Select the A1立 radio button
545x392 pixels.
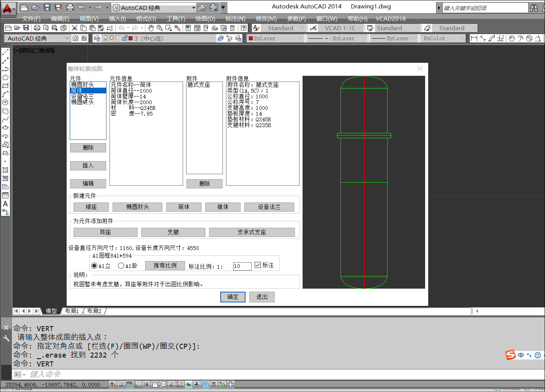(94, 266)
